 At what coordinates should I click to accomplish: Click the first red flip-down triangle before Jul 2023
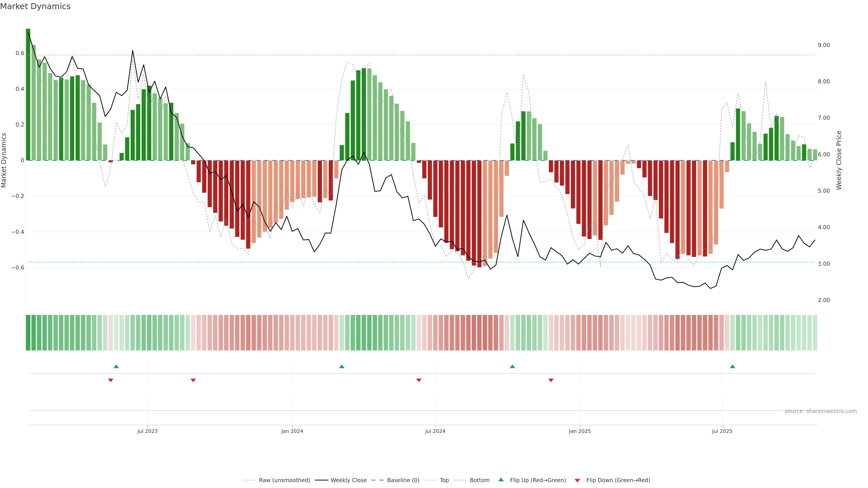(x=111, y=380)
